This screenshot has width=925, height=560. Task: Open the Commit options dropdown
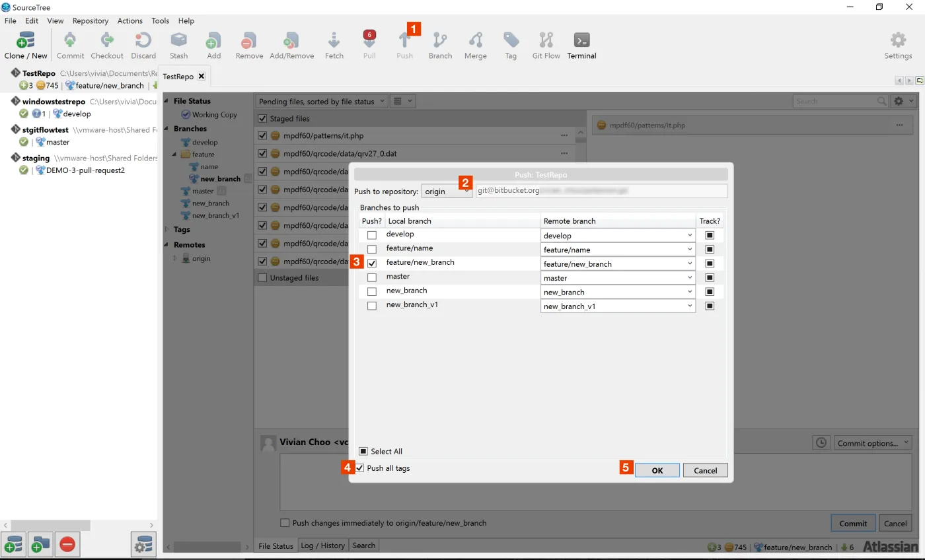click(873, 443)
